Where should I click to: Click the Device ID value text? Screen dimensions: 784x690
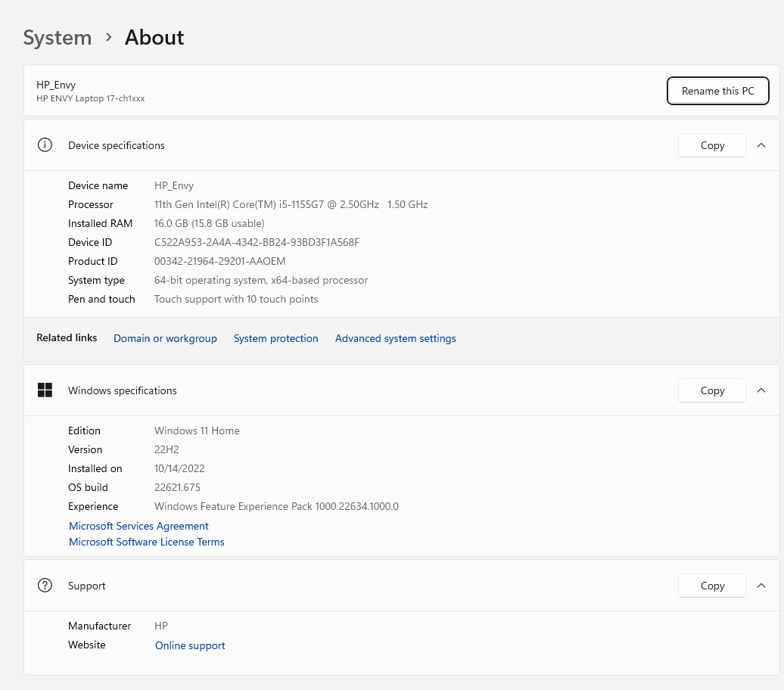[x=257, y=242]
